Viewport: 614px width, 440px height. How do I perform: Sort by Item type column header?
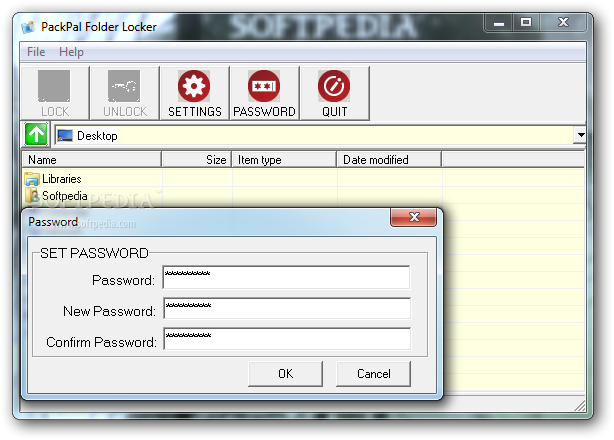point(284,160)
